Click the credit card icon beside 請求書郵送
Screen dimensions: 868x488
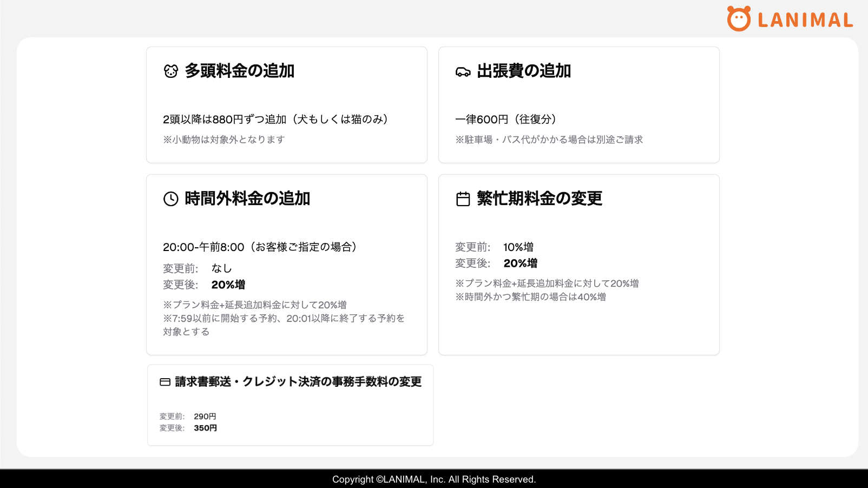(x=165, y=383)
